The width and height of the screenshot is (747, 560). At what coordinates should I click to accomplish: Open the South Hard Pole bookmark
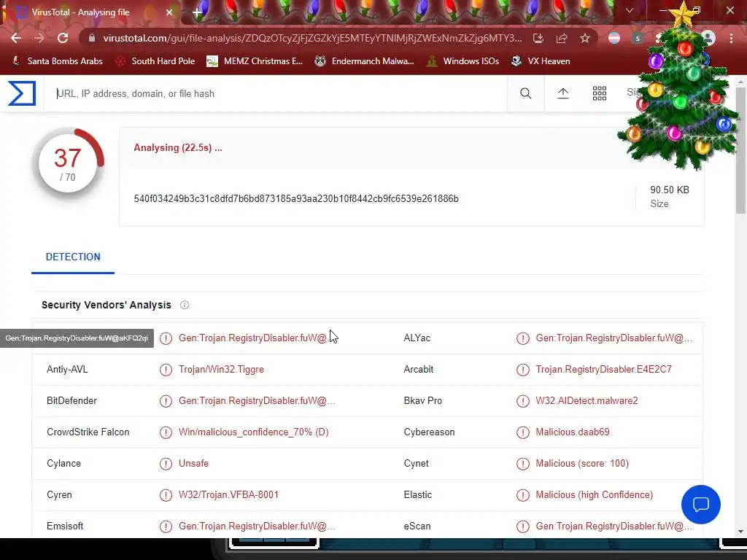point(155,61)
